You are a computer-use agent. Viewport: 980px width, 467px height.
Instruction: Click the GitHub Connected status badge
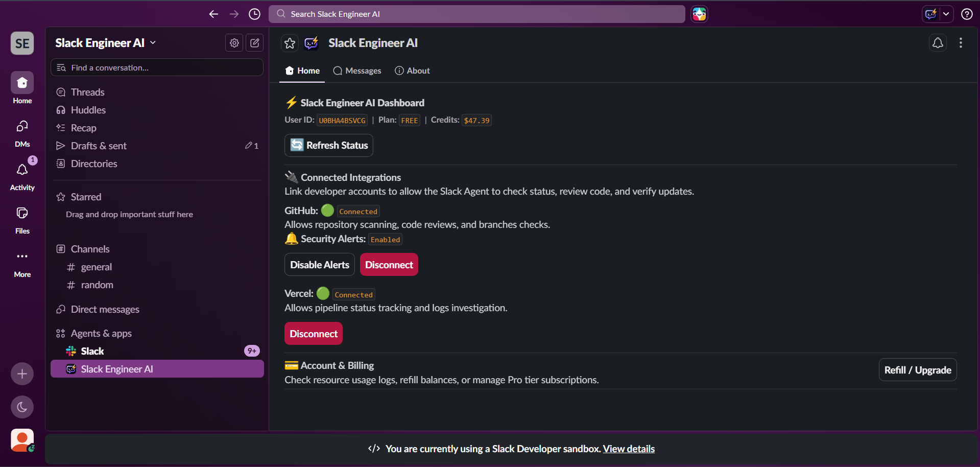click(x=358, y=212)
